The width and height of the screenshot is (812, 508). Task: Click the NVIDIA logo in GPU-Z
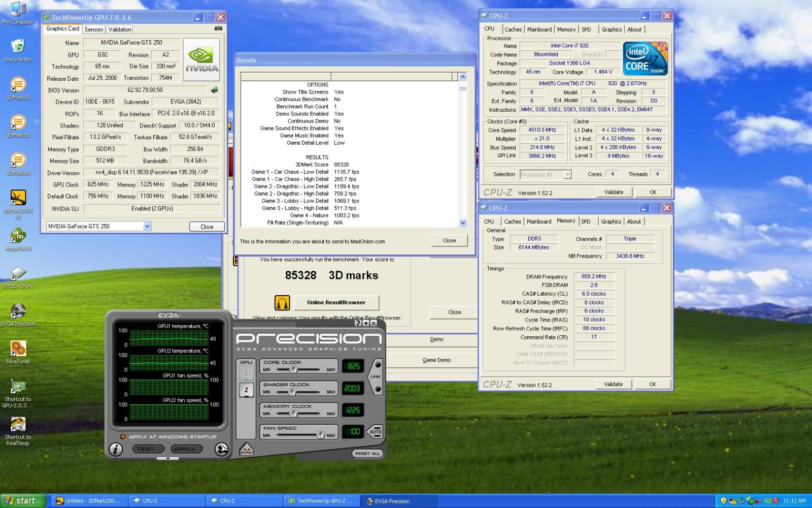(x=201, y=59)
